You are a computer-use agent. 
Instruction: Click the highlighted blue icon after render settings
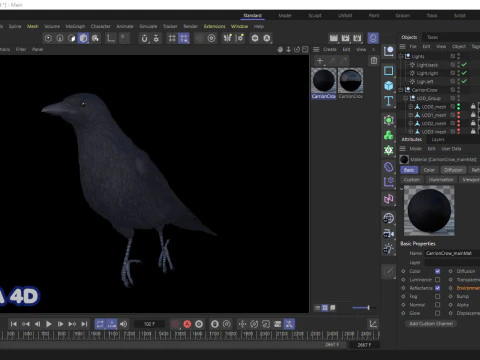[373, 38]
